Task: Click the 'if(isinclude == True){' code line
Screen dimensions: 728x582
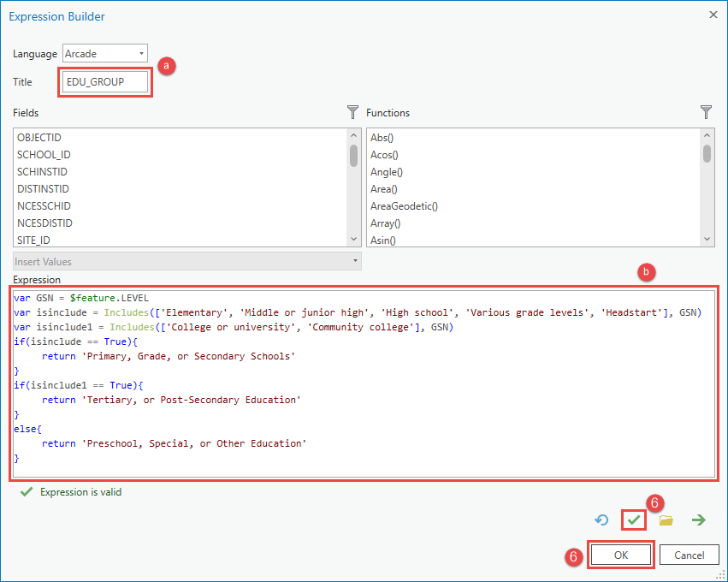Action: pyautogui.click(x=75, y=341)
